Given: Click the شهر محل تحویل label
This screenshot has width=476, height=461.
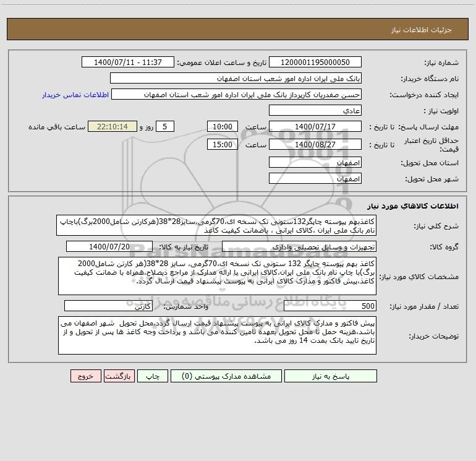Looking at the screenshot, I should point(431,179).
